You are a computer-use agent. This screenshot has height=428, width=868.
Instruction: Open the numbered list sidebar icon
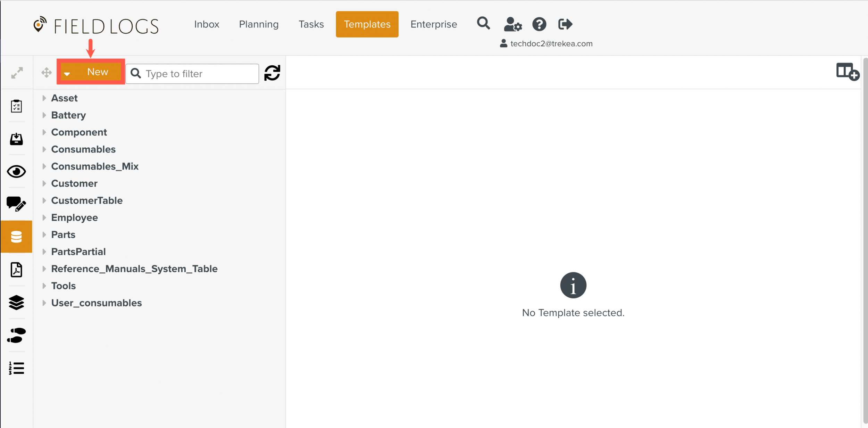tap(16, 368)
